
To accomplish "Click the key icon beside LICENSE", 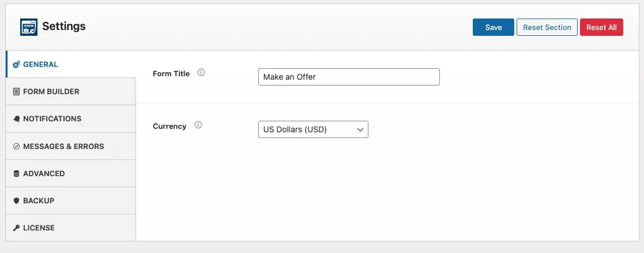I will point(16,228).
